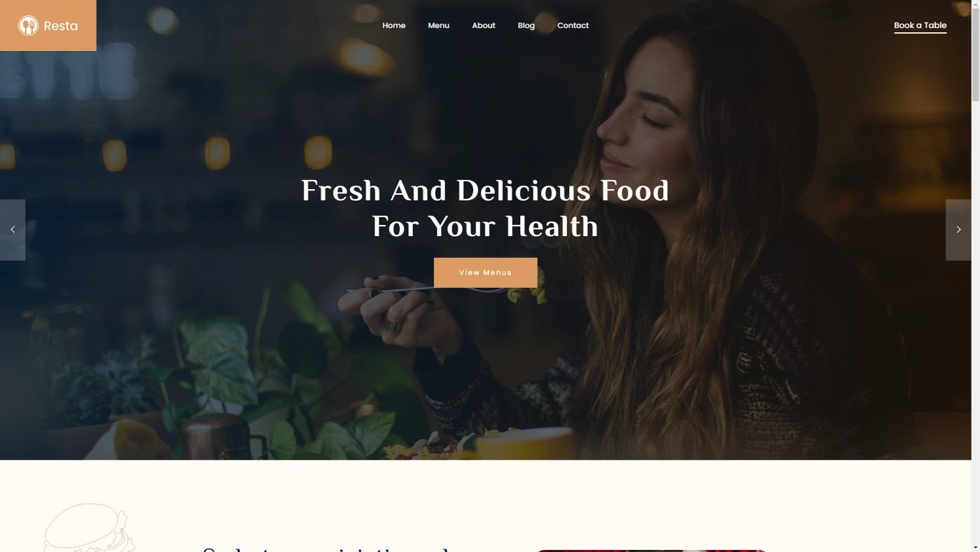The height and width of the screenshot is (552, 980).
Task: Navigate to the About page
Action: (x=484, y=25)
